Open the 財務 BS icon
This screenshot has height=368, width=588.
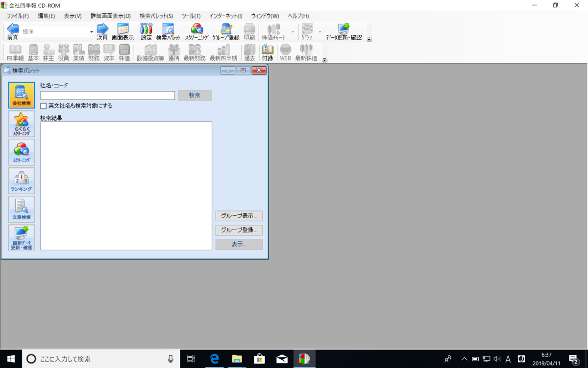pos(94,53)
